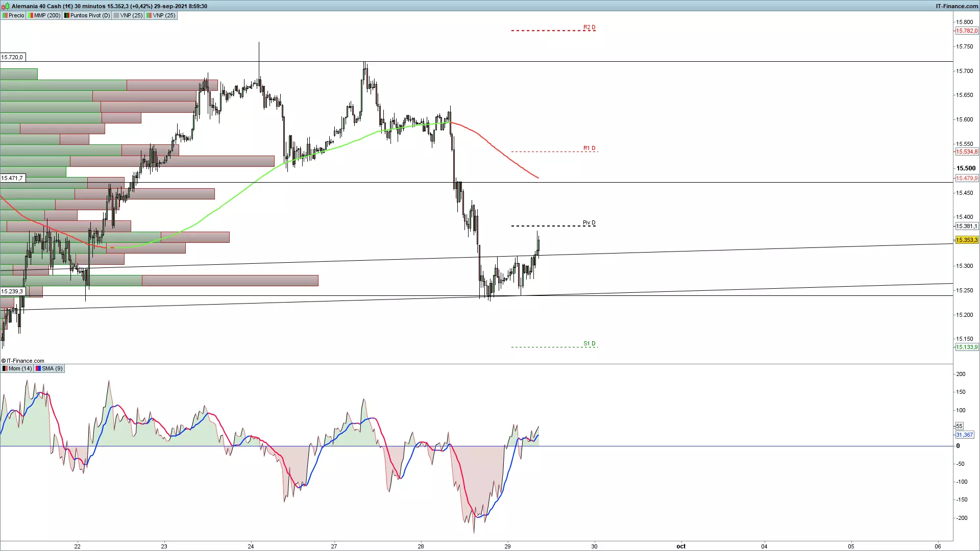Select the 15.471,7 horizontal line label

12,178
